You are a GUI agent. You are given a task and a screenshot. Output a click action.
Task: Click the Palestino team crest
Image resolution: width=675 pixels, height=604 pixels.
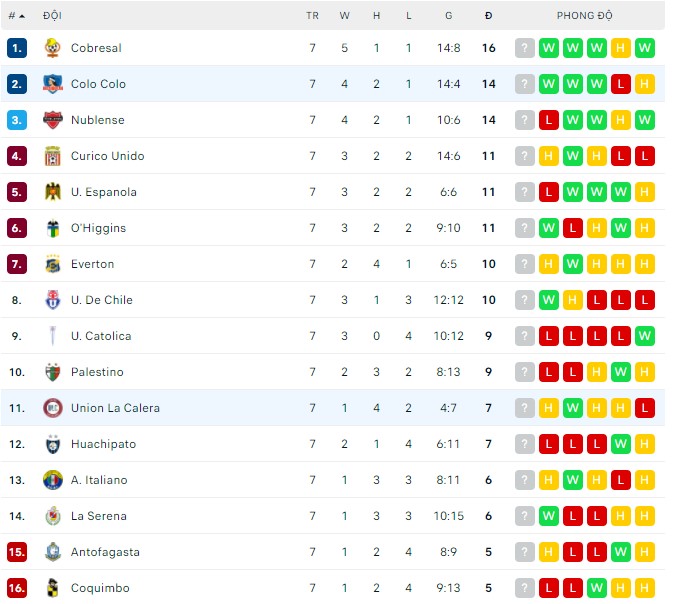[x=53, y=372]
